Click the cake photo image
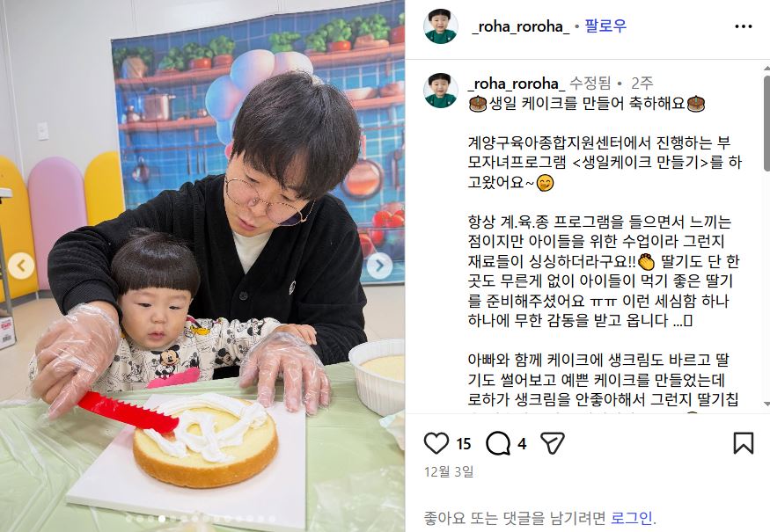The height and width of the screenshot is (532, 770). (202, 266)
